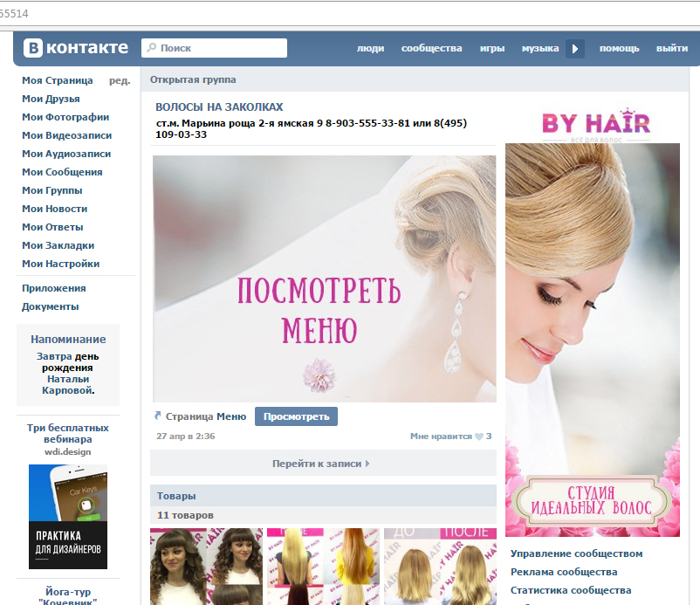The image size is (700, 605).
Task: Click the heart icon to like the post
Action: click(x=479, y=437)
